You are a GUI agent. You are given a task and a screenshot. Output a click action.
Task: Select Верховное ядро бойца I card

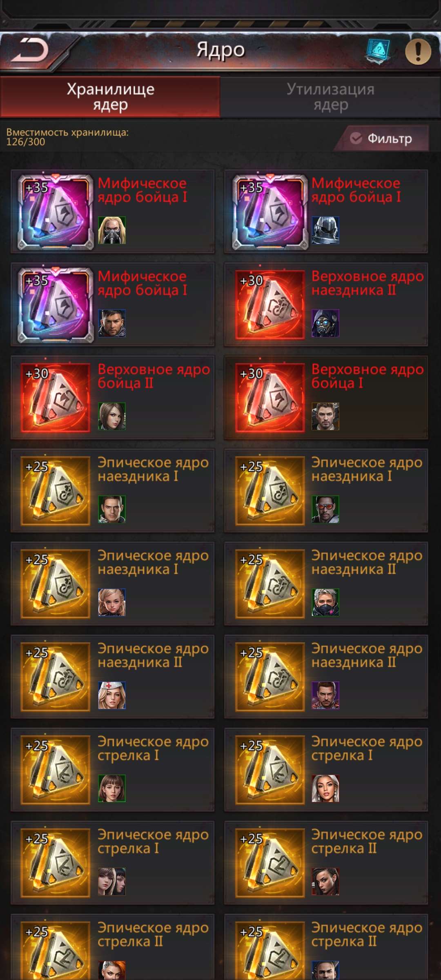(326, 398)
